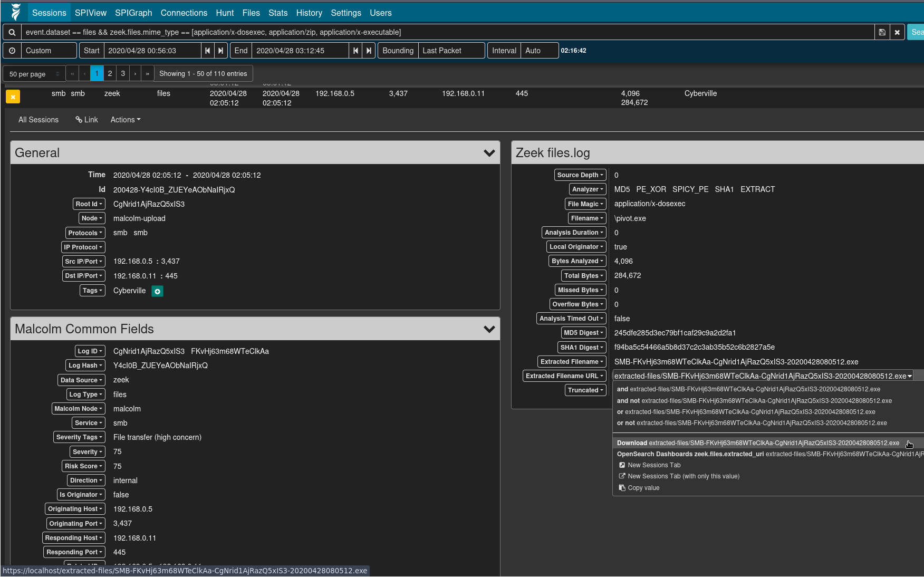The height and width of the screenshot is (577, 924).
Task: Open the File Magic field menu
Action: click(585, 204)
